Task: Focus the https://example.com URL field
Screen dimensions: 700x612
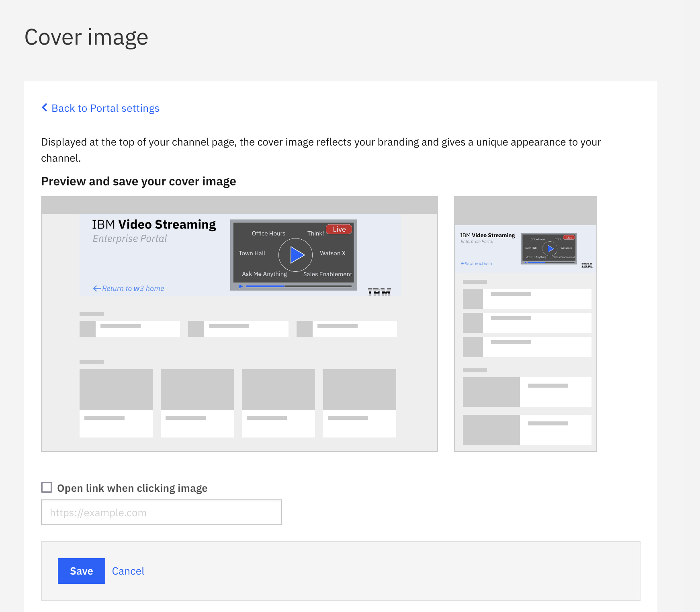Action: point(162,512)
